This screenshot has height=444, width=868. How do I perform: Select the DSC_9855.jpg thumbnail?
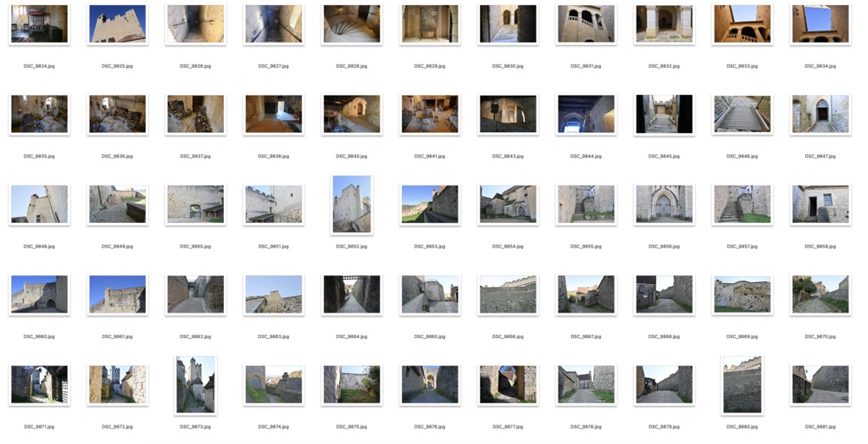point(586,204)
